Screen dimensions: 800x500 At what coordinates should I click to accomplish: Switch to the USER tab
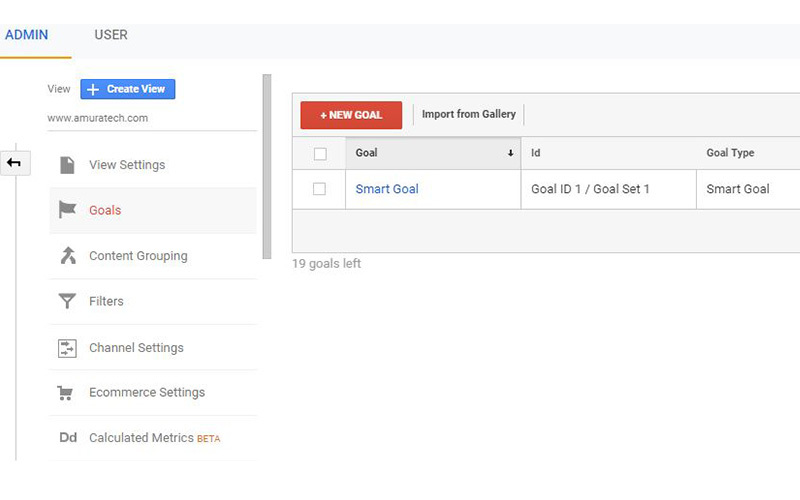pyautogui.click(x=111, y=35)
